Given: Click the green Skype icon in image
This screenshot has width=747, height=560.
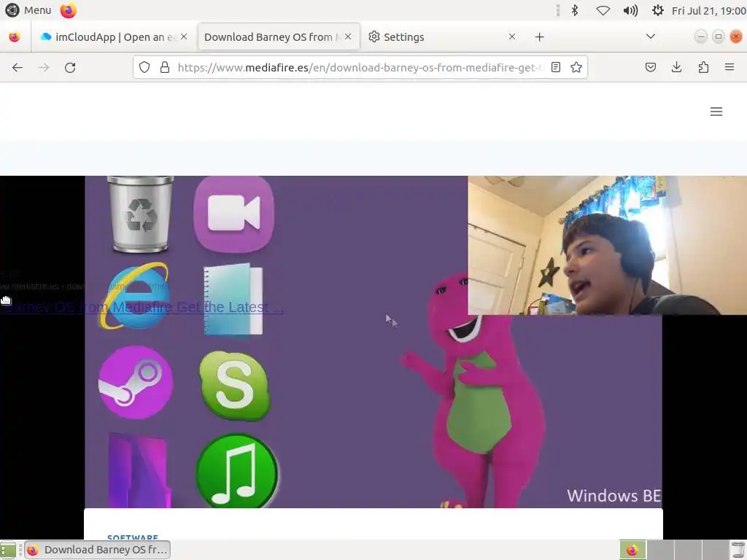Looking at the screenshot, I should click(234, 386).
